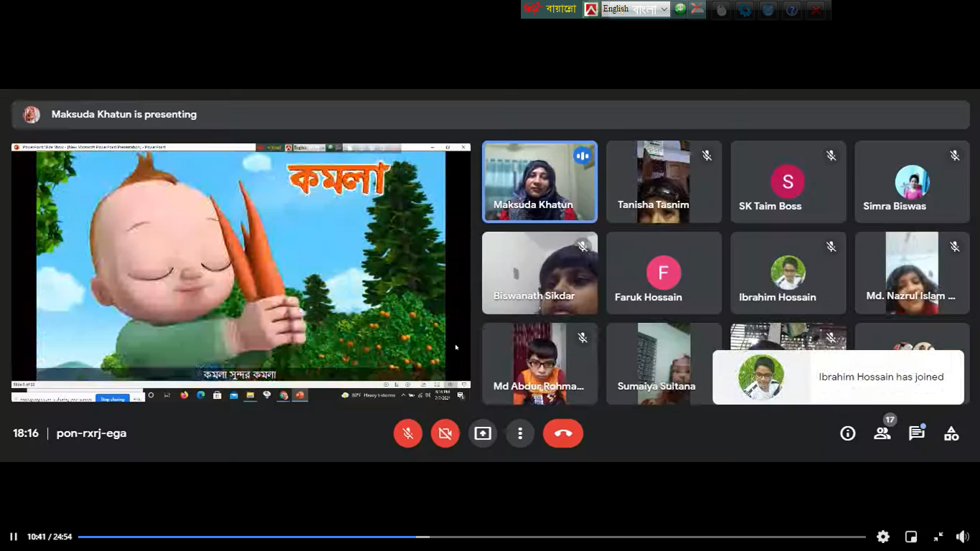Image resolution: width=980 pixels, height=551 pixels.
Task: Click the S avatar of SK Taim Boss
Action: 788,182
